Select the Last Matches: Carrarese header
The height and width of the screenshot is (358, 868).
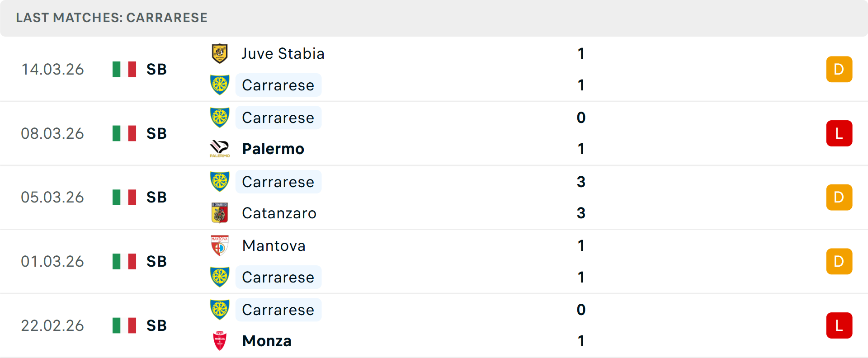coord(112,18)
